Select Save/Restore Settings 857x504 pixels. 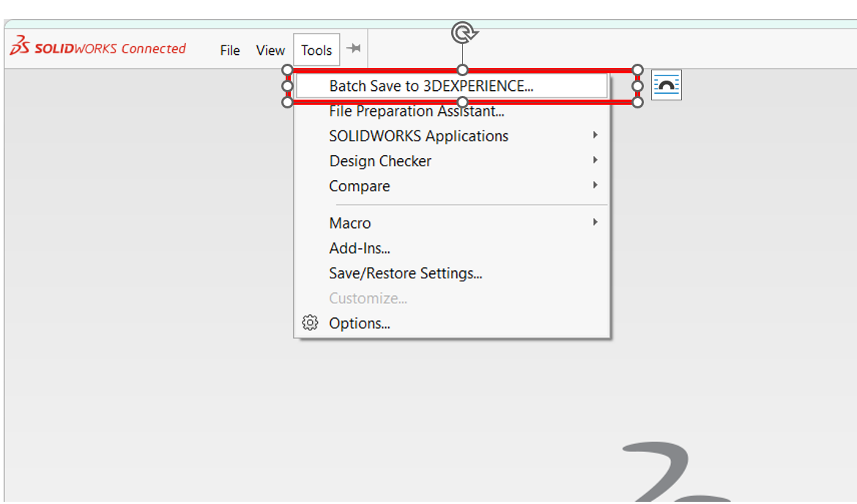(x=405, y=273)
